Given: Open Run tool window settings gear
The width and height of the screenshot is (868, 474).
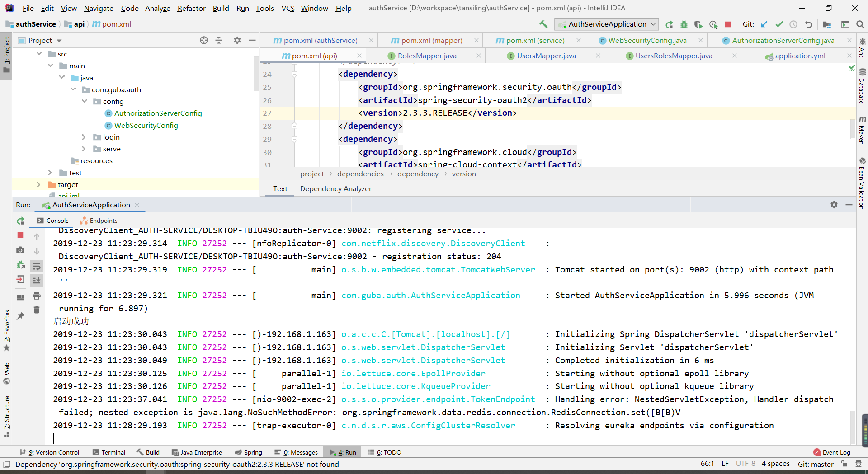Looking at the screenshot, I should click(x=834, y=205).
